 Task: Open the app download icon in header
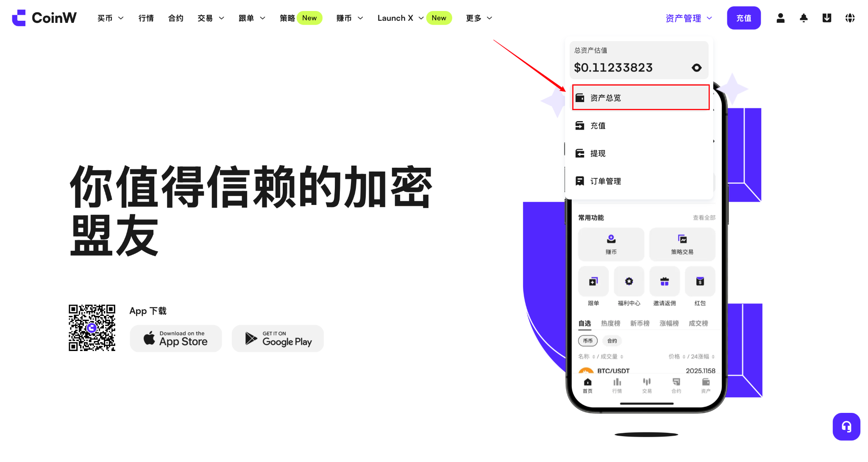pyautogui.click(x=826, y=18)
